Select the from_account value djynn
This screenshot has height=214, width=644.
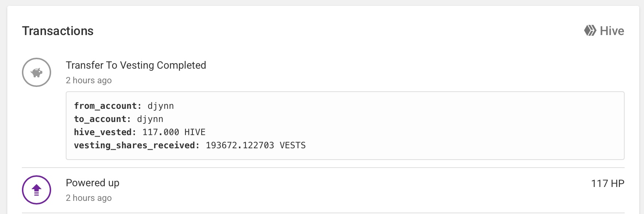[x=161, y=106]
